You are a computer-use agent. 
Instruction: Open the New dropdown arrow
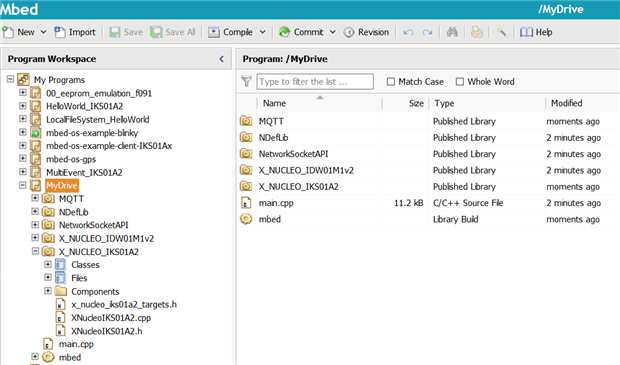tap(43, 32)
